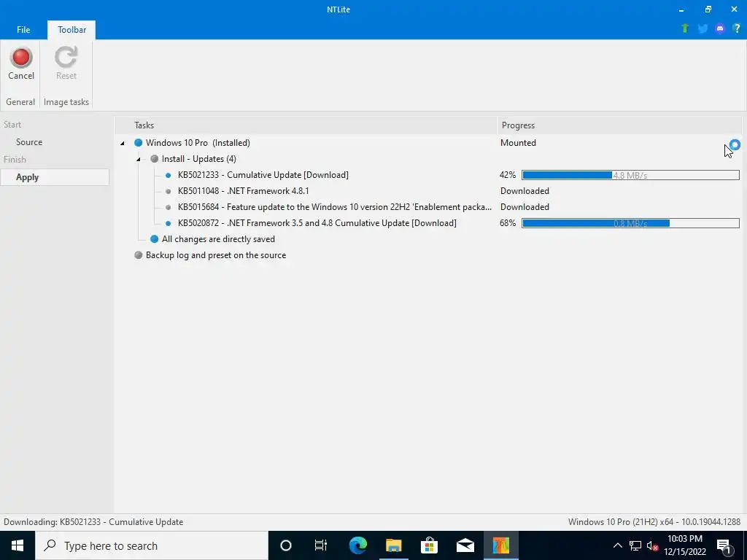
Task: Click gray dot beside Backup log and preset
Action: (x=138, y=255)
